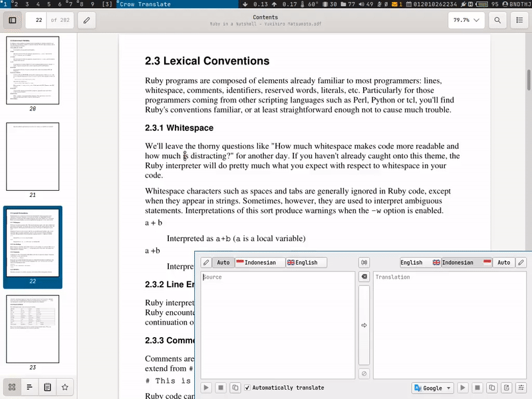The image size is (532, 399).
Task: Uncheck Automatically translate checkbox
Action: (x=247, y=388)
